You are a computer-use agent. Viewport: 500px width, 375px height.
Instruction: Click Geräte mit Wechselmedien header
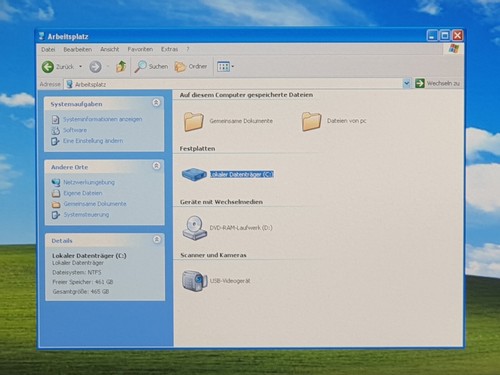pos(221,202)
